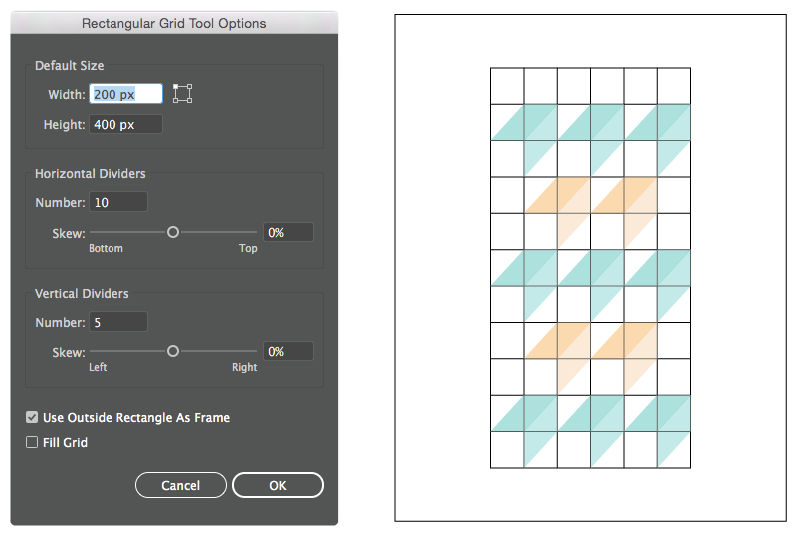The image size is (801, 536).
Task: Click the Horizontal Dividers Number field
Action: 118,202
